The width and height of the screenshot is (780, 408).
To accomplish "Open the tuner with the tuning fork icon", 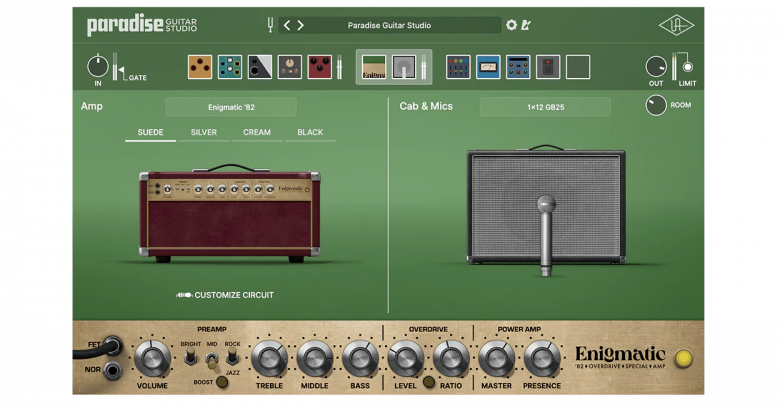I will point(270,25).
